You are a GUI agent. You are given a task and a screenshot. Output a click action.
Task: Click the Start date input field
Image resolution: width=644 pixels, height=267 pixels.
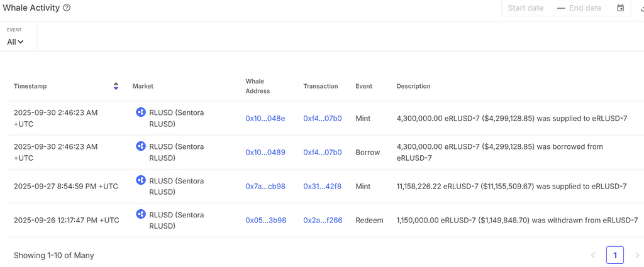point(526,8)
